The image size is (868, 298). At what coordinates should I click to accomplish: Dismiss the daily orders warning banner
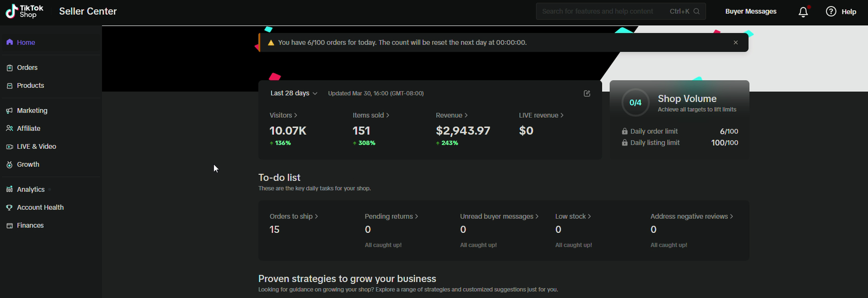[x=736, y=42]
